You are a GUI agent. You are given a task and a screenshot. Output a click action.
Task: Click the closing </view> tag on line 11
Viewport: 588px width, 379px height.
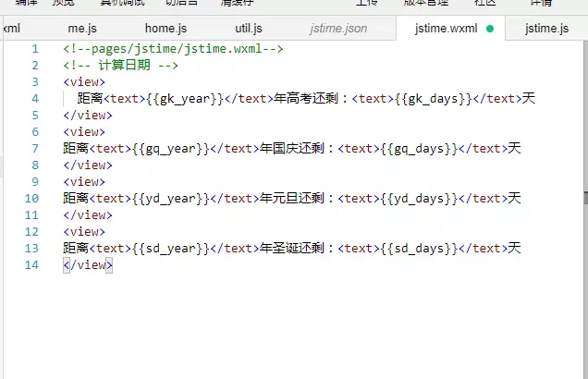(x=88, y=214)
